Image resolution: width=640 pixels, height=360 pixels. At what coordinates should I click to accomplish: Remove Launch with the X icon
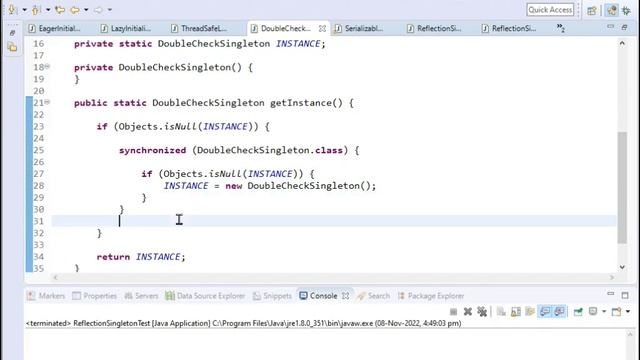[468, 312]
